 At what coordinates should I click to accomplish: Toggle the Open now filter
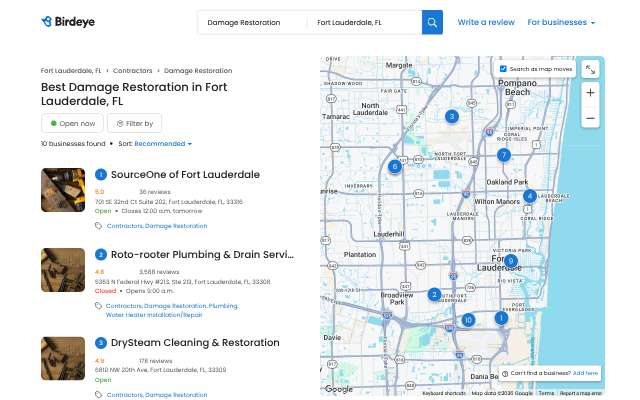(72, 123)
